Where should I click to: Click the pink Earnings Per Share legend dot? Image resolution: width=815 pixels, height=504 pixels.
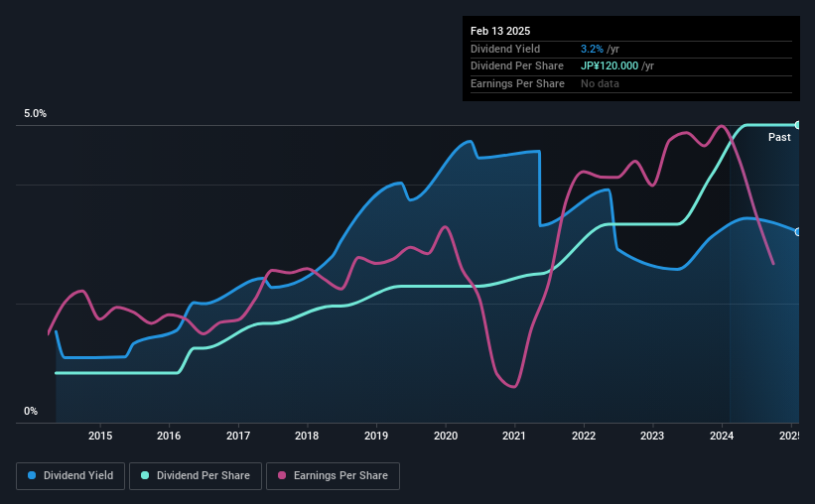(282, 475)
